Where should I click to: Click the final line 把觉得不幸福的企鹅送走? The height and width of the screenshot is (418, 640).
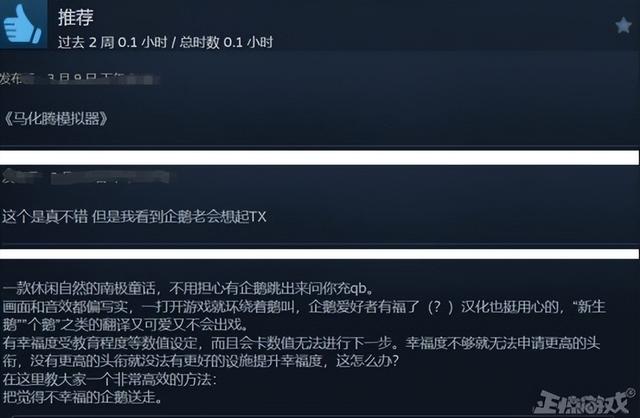pos(82,397)
